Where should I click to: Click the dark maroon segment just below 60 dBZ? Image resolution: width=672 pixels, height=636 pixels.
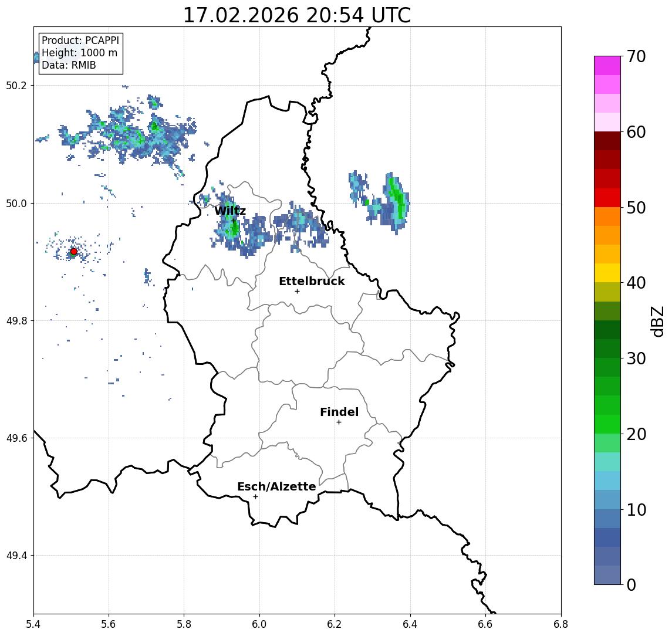[607, 141]
